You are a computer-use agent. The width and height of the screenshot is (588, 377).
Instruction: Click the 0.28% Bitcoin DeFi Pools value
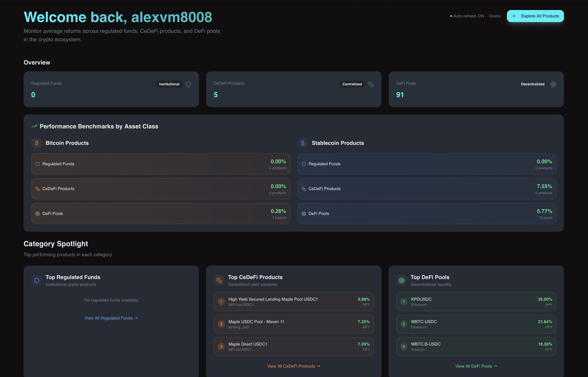278,211
